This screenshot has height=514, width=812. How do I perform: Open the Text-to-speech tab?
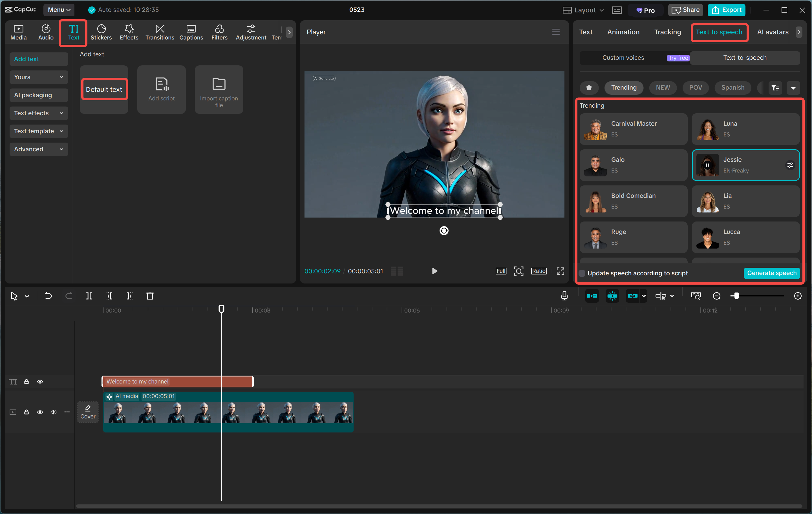pyautogui.click(x=745, y=58)
